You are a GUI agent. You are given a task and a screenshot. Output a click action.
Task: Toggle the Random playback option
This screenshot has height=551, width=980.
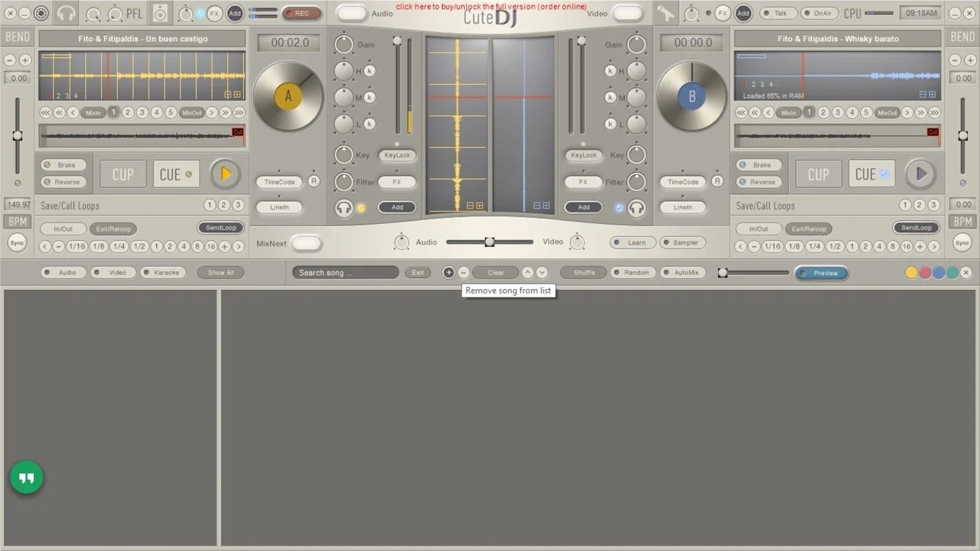click(633, 273)
